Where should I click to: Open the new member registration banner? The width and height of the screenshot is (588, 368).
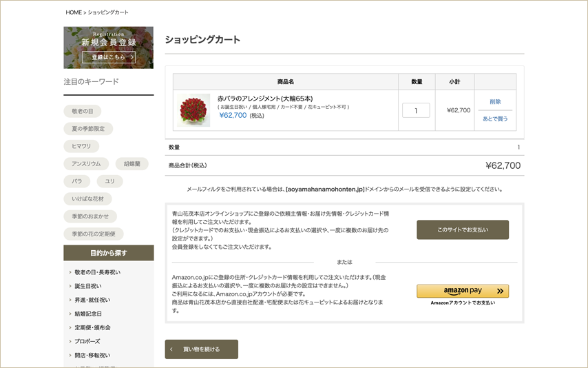click(x=108, y=48)
